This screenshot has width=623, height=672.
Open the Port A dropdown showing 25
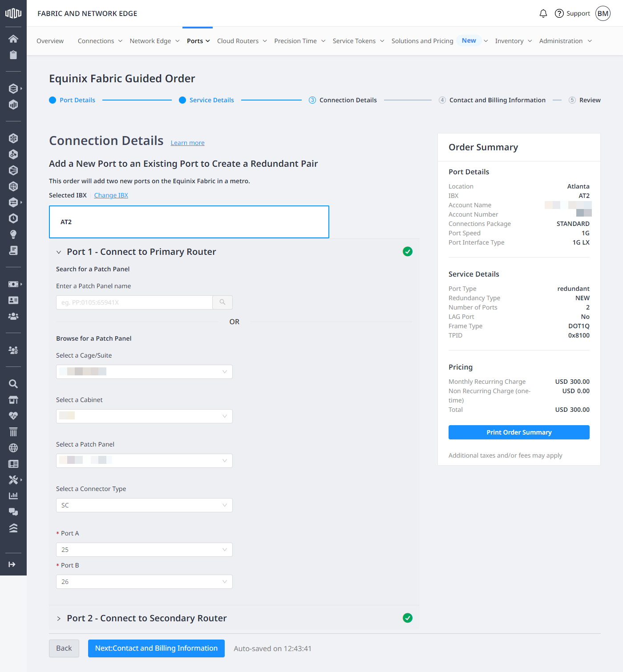click(144, 550)
